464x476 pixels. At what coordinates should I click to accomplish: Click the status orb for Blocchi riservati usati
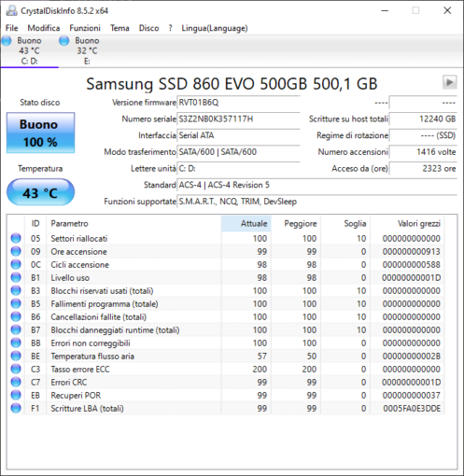pos(16,290)
